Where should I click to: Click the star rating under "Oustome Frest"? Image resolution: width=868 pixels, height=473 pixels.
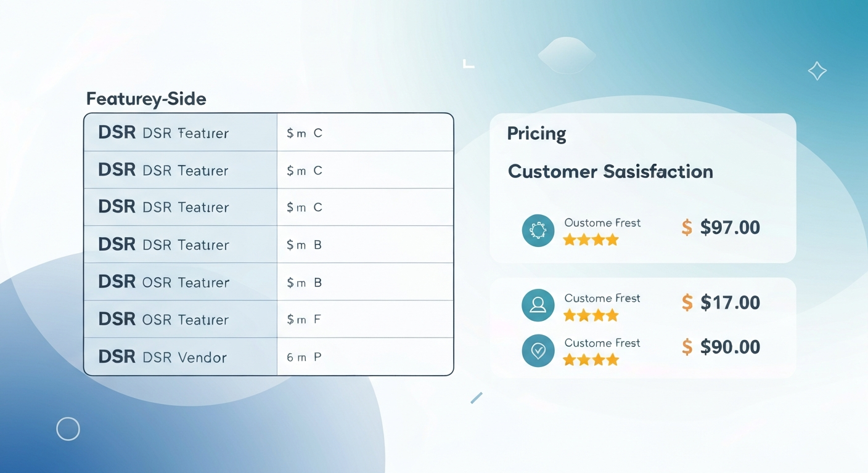tap(591, 240)
